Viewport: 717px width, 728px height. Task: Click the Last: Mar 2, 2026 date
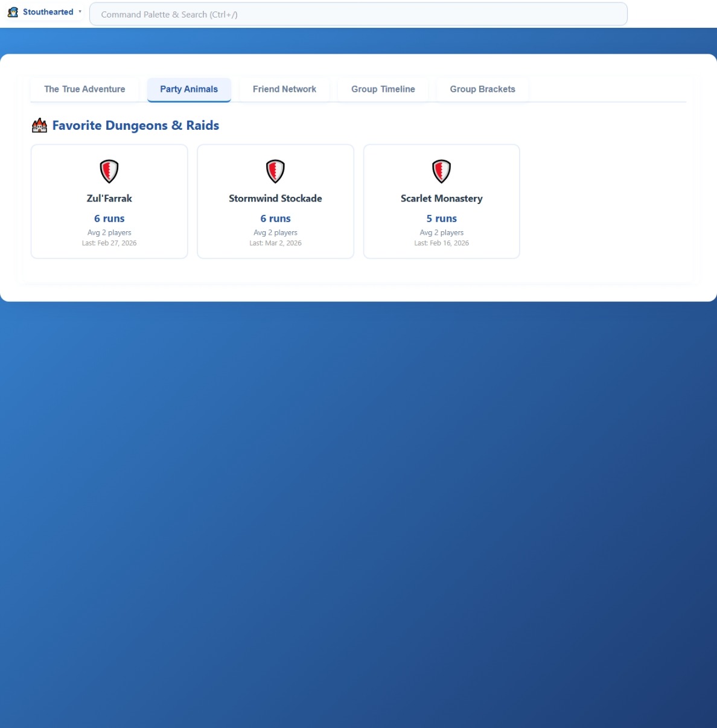(x=275, y=243)
